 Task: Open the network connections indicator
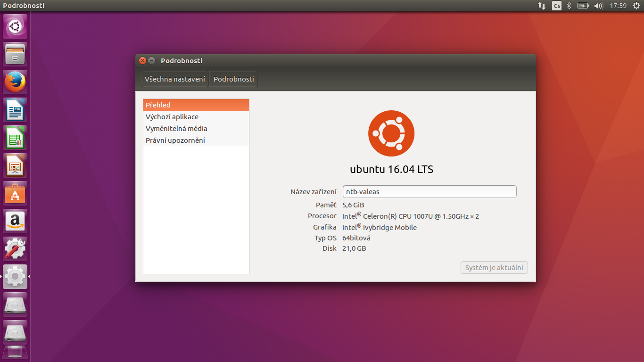click(x=542, y=6)
